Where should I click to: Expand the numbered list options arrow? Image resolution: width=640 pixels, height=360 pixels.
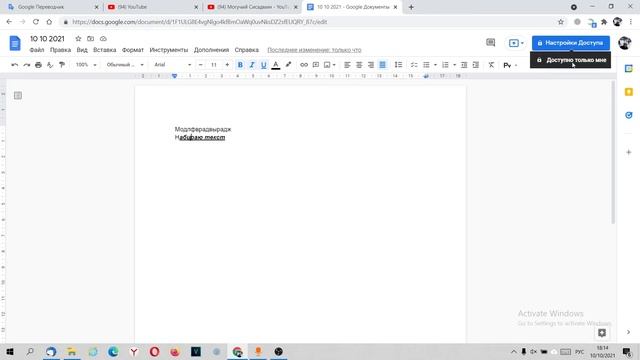454,65
